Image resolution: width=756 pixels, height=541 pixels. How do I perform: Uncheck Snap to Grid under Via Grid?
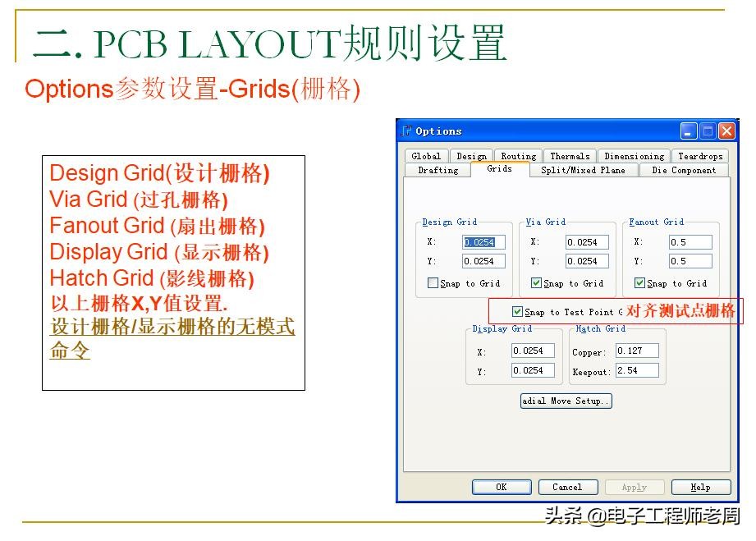point(536,283)
